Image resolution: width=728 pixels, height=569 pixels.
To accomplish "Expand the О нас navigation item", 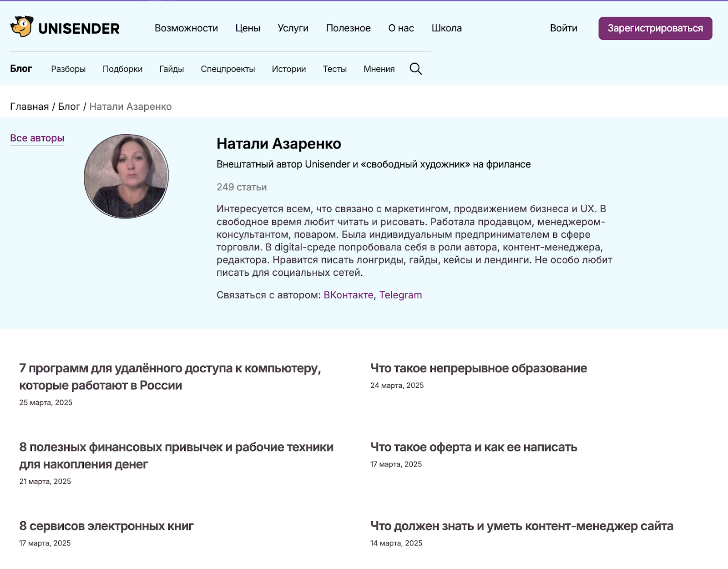I will [401, 28].
